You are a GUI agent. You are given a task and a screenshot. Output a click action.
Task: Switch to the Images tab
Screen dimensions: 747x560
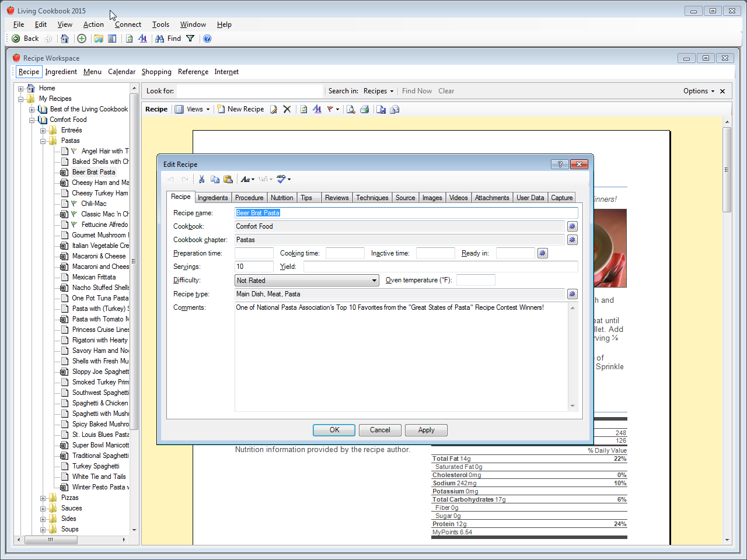[432, 198]
